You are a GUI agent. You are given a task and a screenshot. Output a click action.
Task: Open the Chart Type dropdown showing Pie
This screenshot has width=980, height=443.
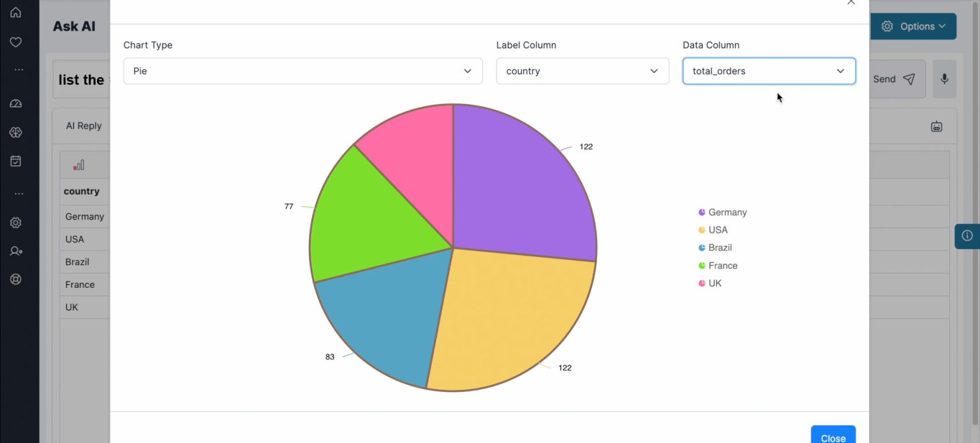[x=303, y=71]
